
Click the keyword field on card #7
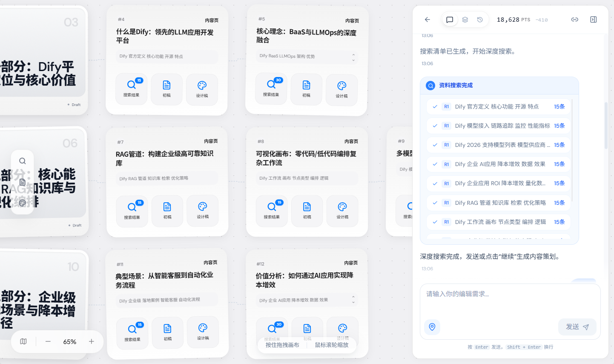click(x=166, y=178)
